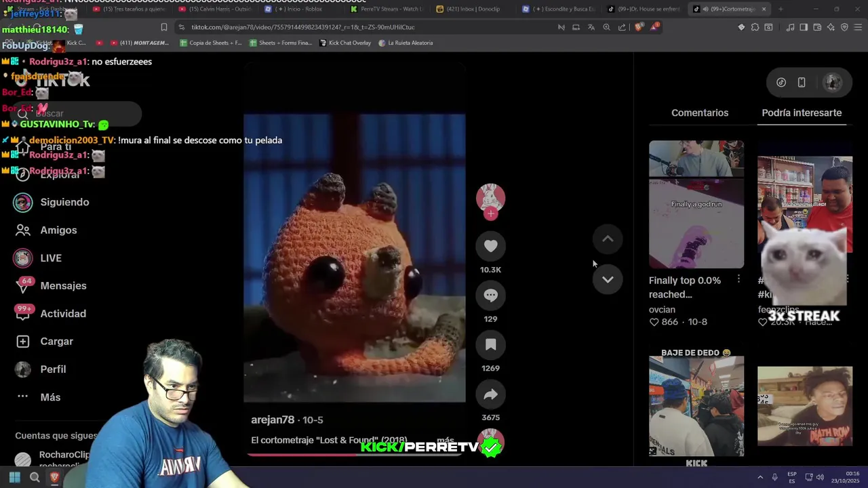Toggle the browser sidebar panel icon
868x488 pixels.
click(804, 27)
